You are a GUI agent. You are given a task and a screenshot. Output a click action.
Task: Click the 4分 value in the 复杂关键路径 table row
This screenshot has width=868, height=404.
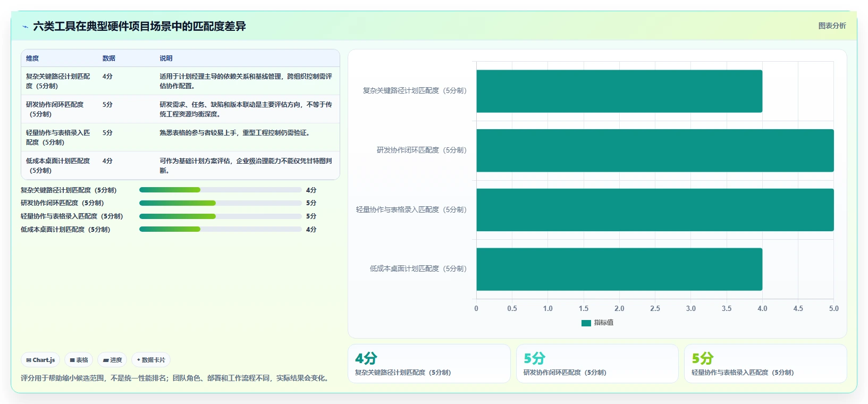107,77
